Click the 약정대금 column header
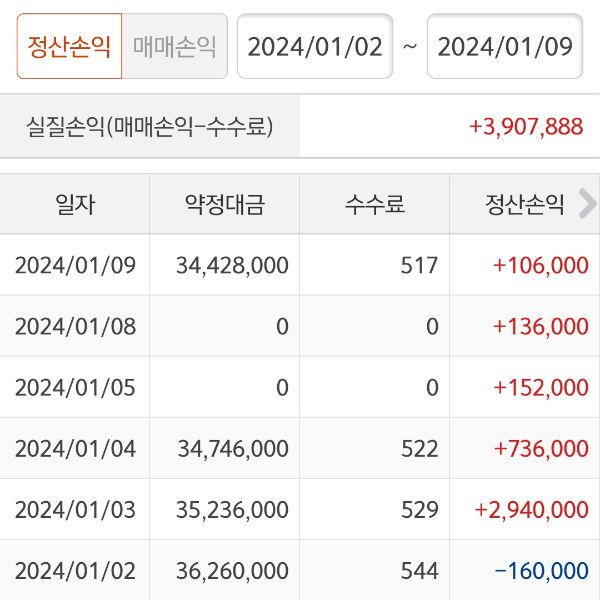The width and height of the screenshot is (600, 600). [225, 205]
